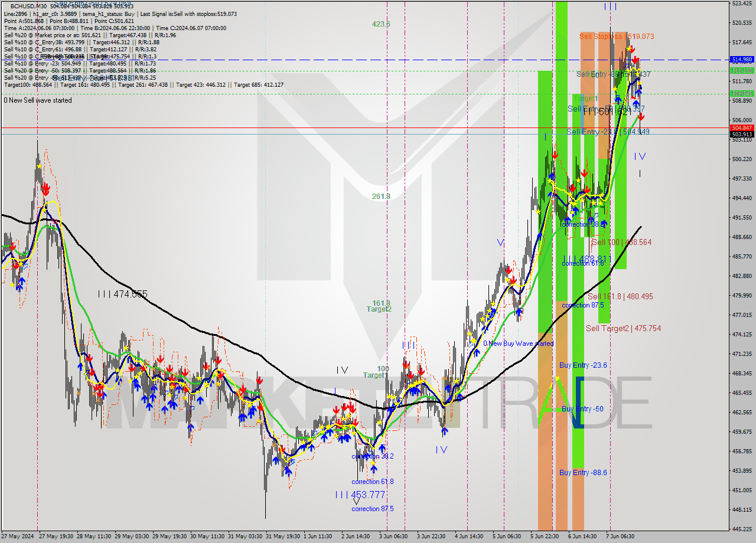Select the green 261.8 Fibonacci label

click(381, 197)
